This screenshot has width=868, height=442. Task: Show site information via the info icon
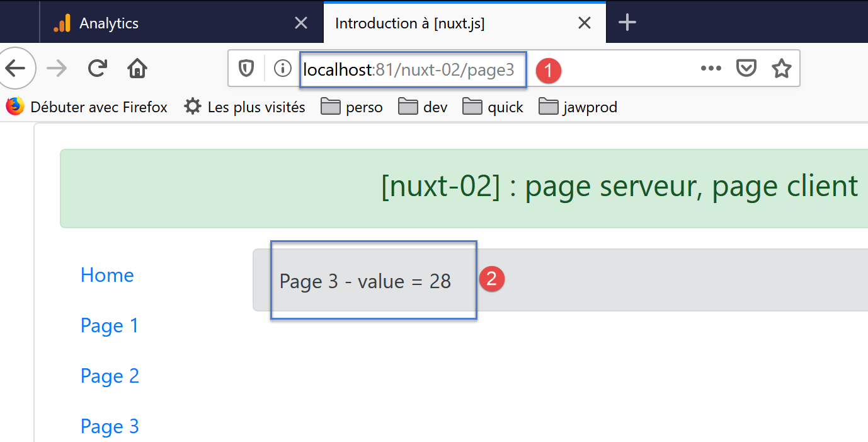(283, 68)
